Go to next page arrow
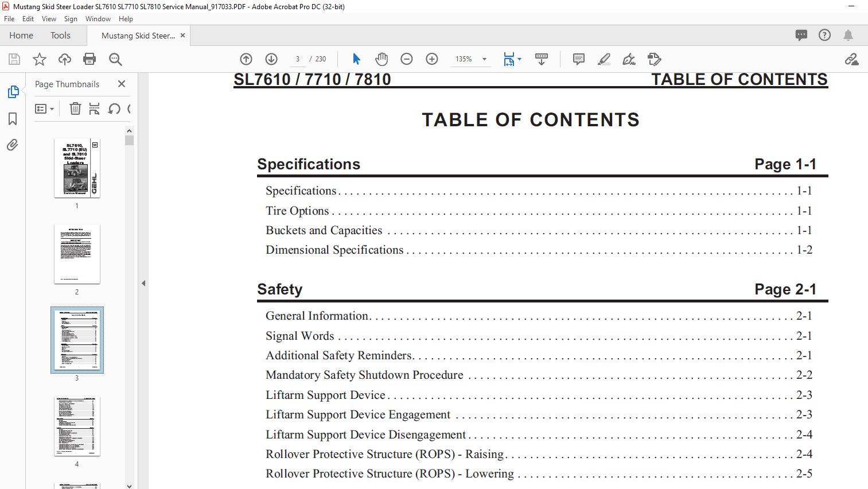 click(x=271, y=59)
